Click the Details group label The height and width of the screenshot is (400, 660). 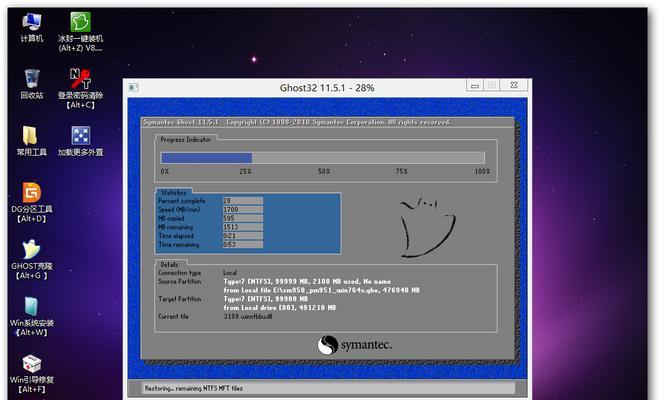click(x=169, y=264)
